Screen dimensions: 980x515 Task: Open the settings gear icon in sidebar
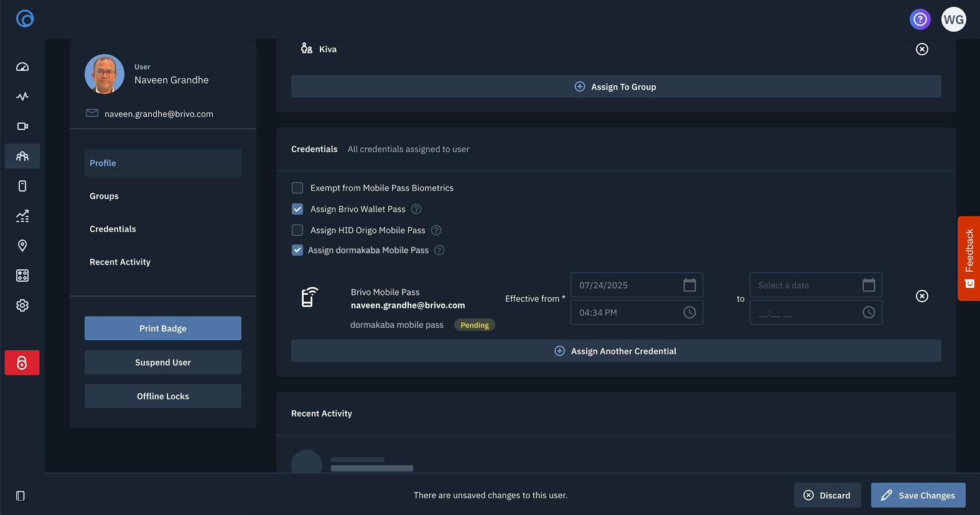point(22,305)
